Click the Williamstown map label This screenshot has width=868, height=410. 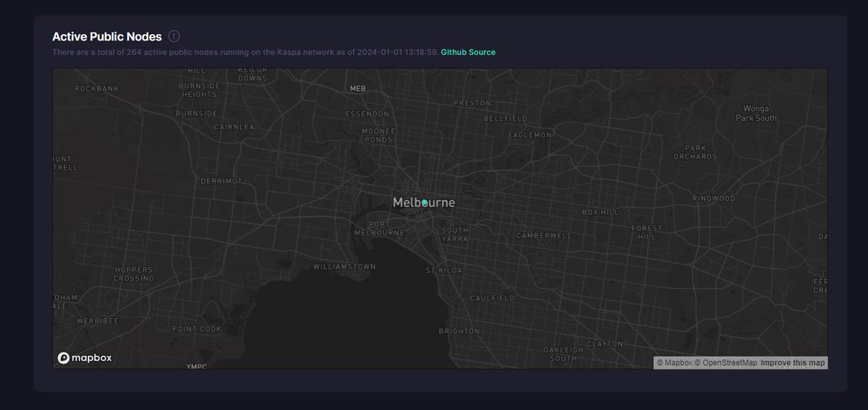point(344,267)
